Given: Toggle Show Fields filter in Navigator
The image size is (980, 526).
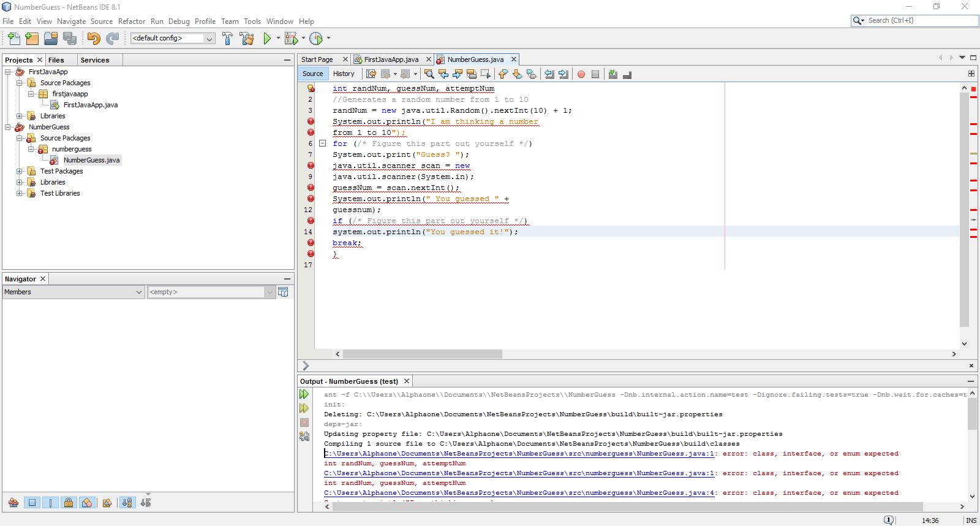Looking at the screenshot, I should (x=32, y=503).
